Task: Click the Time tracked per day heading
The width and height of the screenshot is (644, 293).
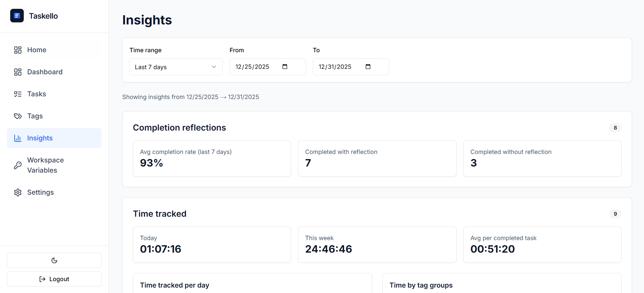Action: (x=175, y=285)
